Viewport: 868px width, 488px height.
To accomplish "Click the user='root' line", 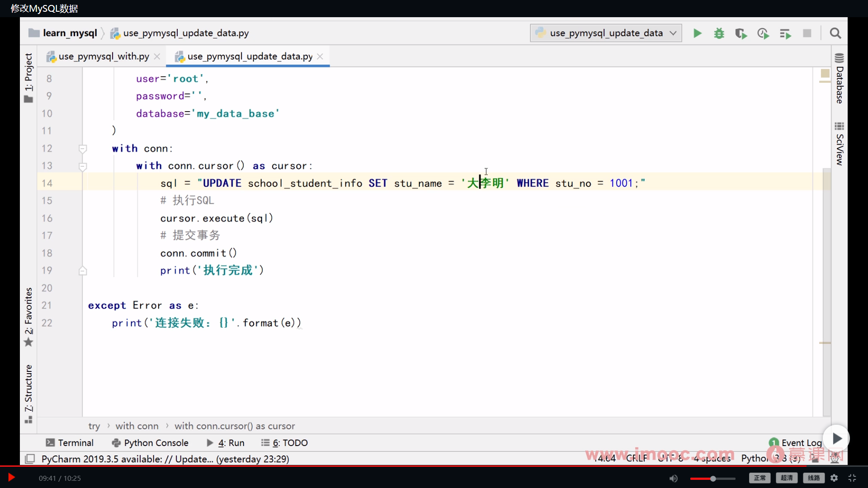I will coord(172,79).
